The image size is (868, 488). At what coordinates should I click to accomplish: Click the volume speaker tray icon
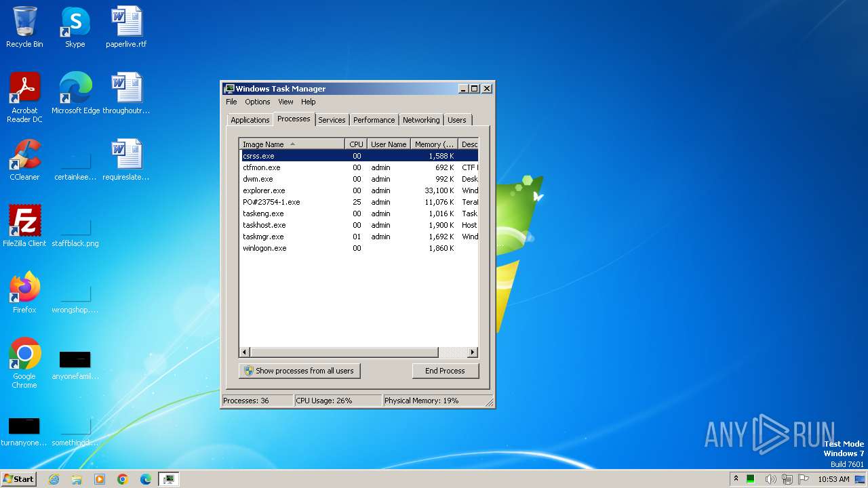770,479
